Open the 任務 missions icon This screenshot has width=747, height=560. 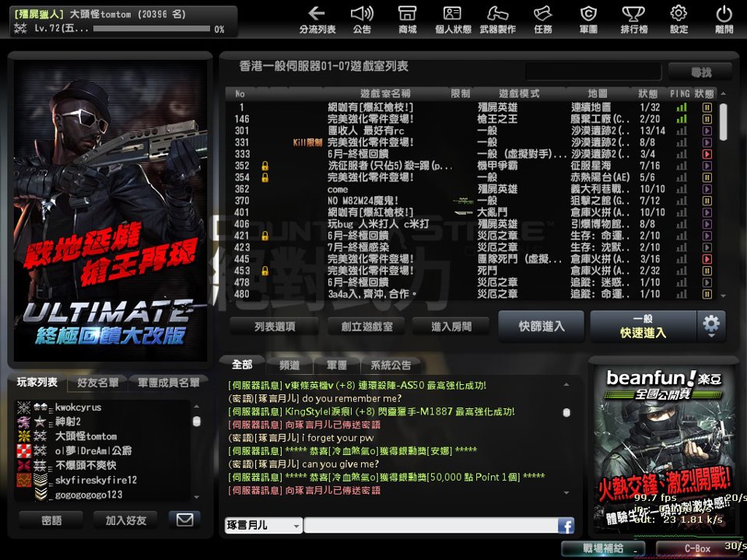pyautogui.click(x=543, y=19)
